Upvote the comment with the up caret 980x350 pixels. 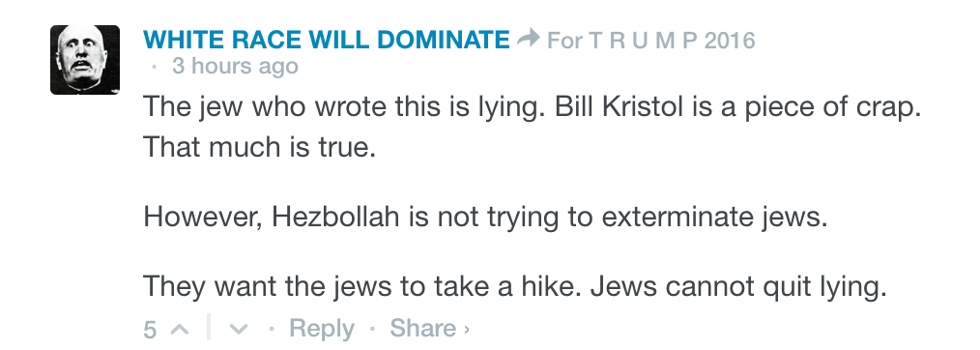(179, 328)
